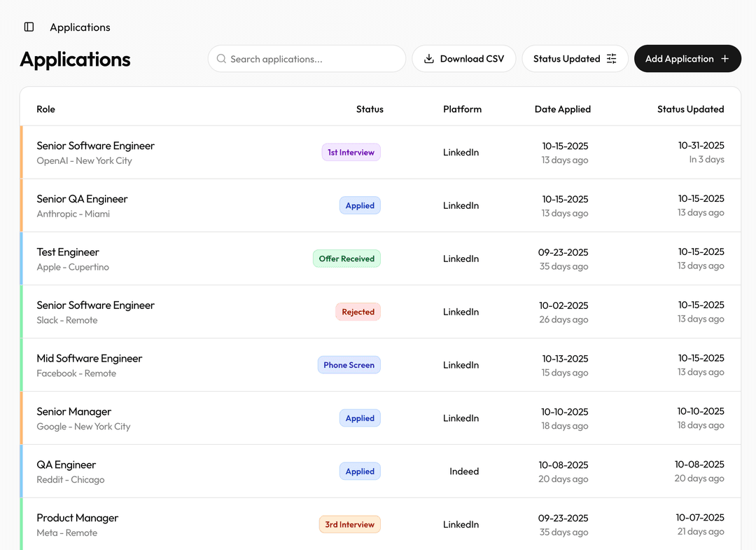Click the magnifier icon in search bar
This screenshot has width=756, height=550.
[221, 59]
